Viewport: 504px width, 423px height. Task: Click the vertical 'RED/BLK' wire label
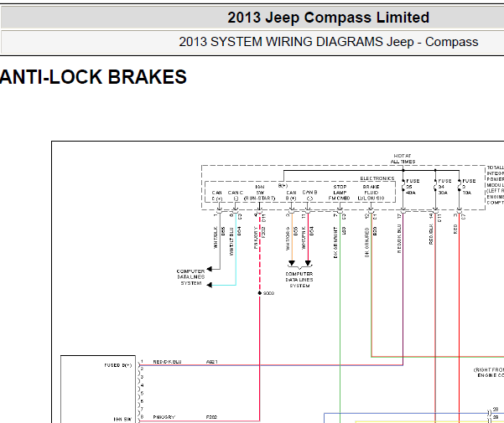(431, 235)
